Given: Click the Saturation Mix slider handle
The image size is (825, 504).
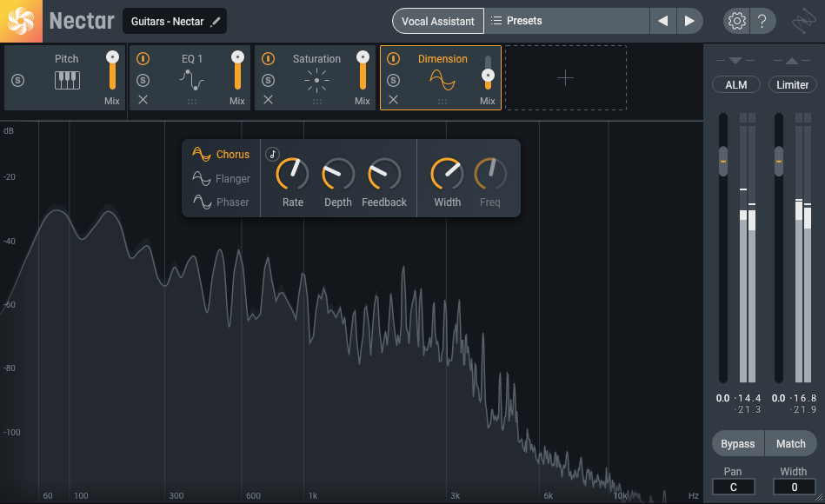Looking at the screenshot, I should tap(363, 56).
